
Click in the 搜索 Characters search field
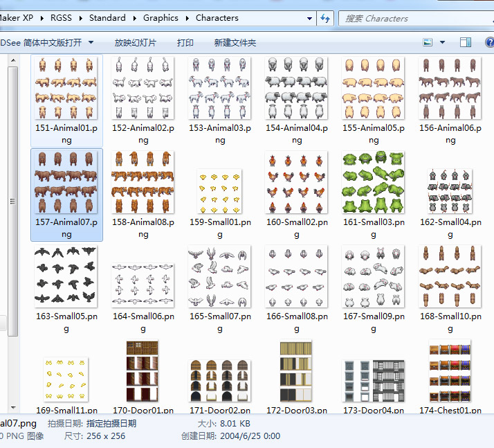tap(417, 19)
